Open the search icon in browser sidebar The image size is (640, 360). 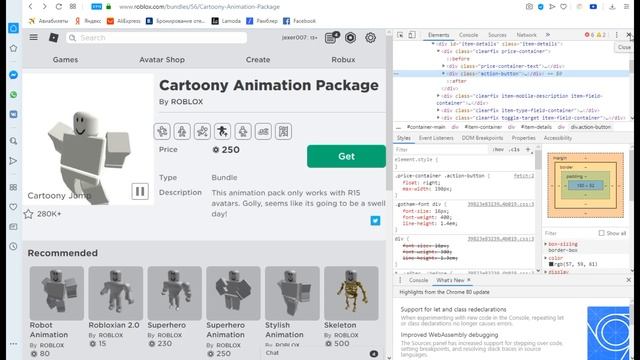point(13,141)
